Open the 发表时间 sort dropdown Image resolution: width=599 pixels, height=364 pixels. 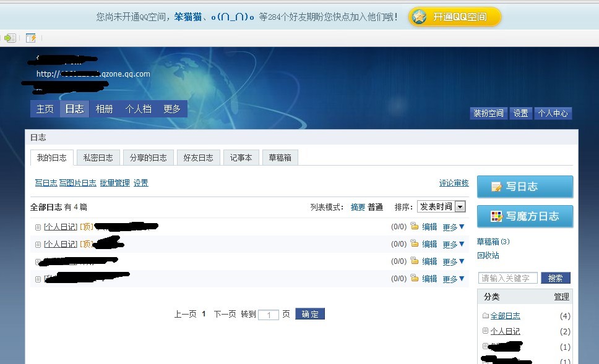[441, 206]
